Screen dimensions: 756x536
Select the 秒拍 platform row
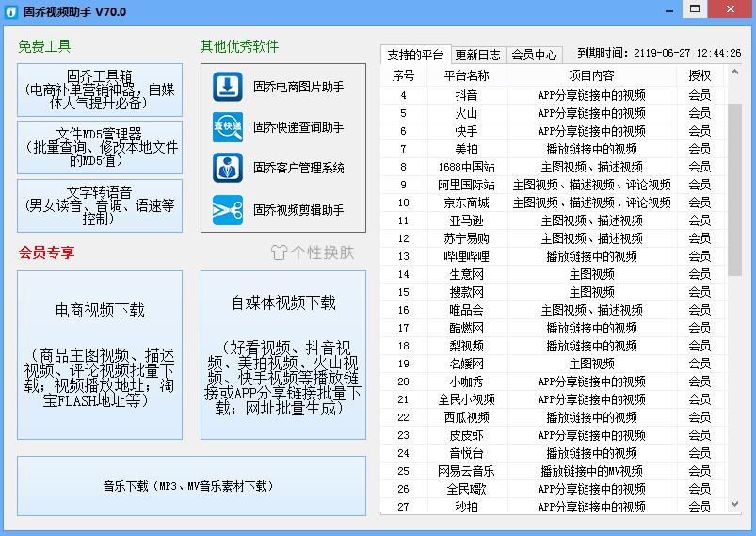[553, 507]
